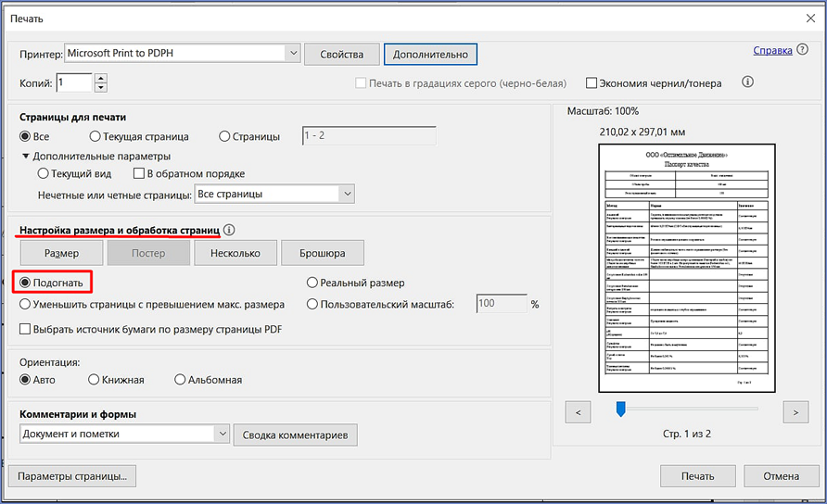The width and height of the screenshot is (827, 504).
Task: Click the info icon next to Экономия чернил/тонера
Action: pos(747,82)
